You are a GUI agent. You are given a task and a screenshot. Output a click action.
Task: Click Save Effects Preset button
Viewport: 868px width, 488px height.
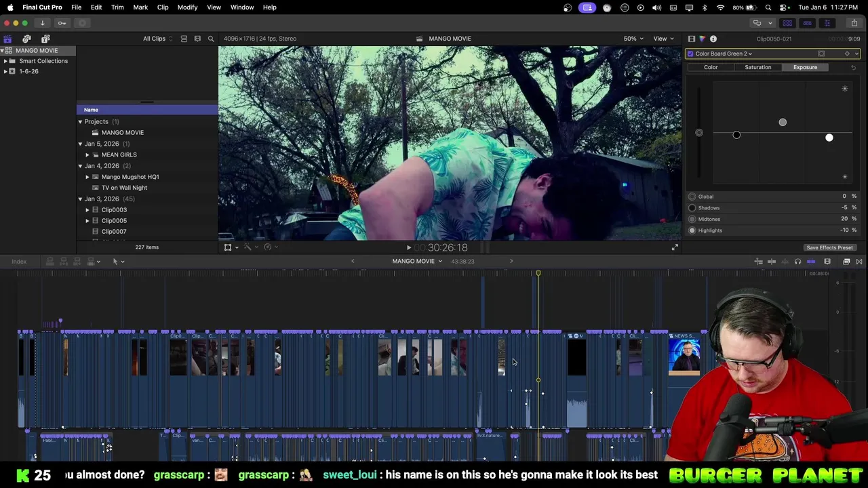point(829,247)
